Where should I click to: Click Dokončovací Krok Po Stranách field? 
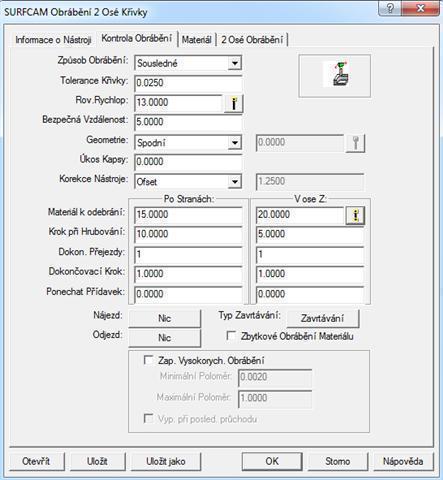click(188, 274)
